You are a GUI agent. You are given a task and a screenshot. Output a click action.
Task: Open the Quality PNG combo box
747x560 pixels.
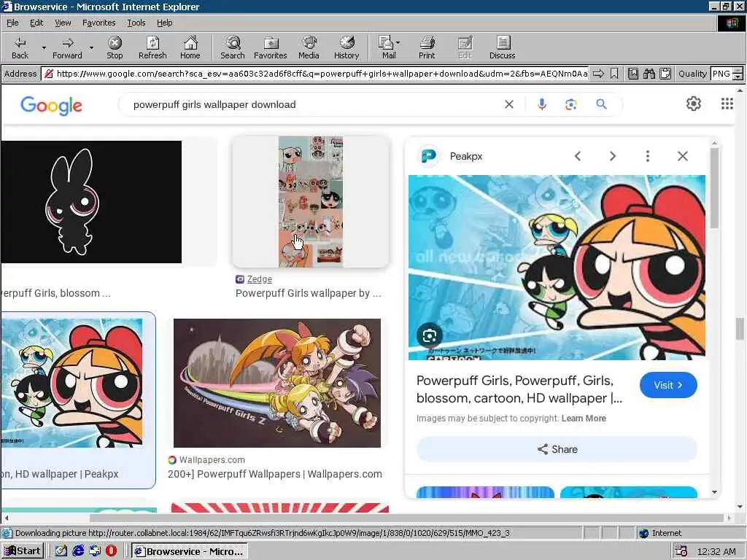click(726, 74)
